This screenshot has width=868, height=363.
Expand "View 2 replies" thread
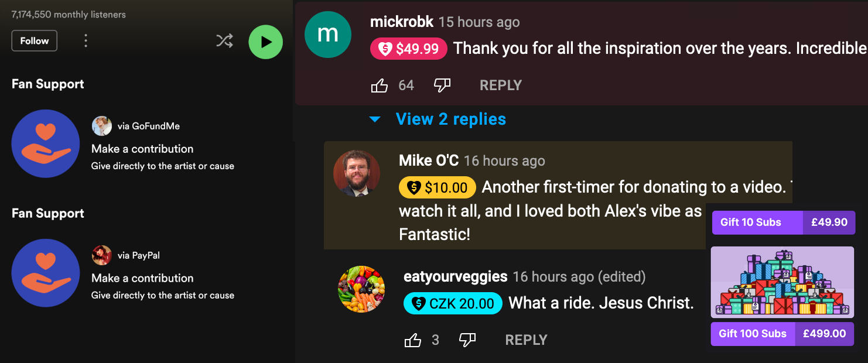(450, 119)
